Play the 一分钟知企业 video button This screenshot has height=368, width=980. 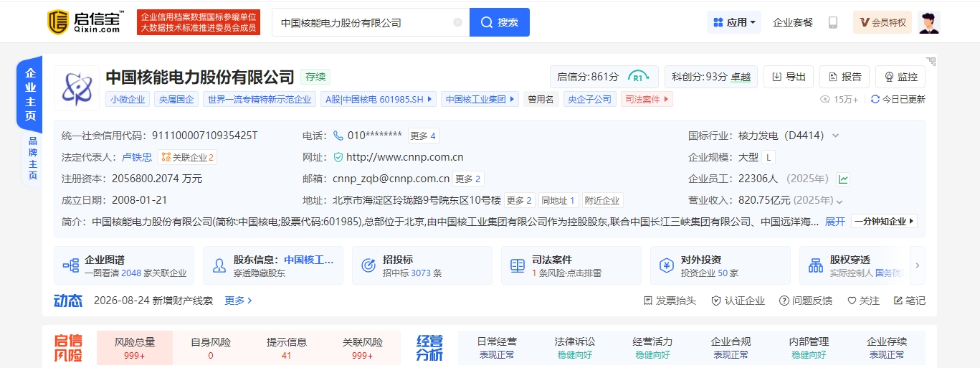coord(885,222)
